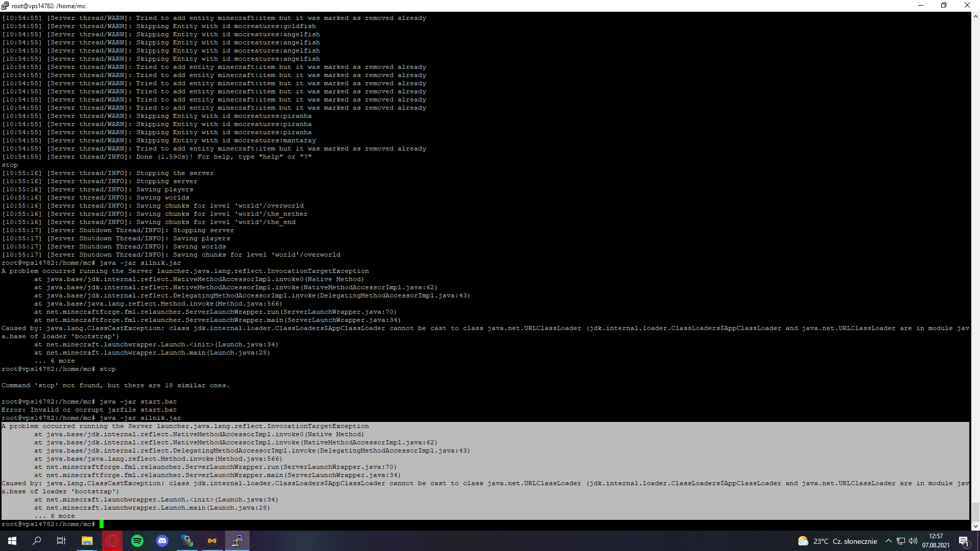Image resolution: width=980 pixels, height=551 pixels.
Task: Click the clock showing 12:57
Action: tap(936, 541)
